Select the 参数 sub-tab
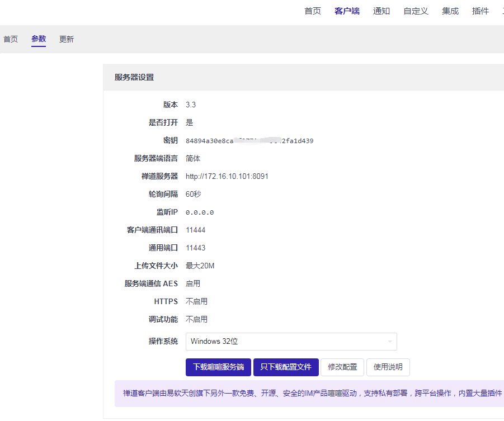This screenshot has width=504, height=421. pyautogui.click(x=39, y=39)
